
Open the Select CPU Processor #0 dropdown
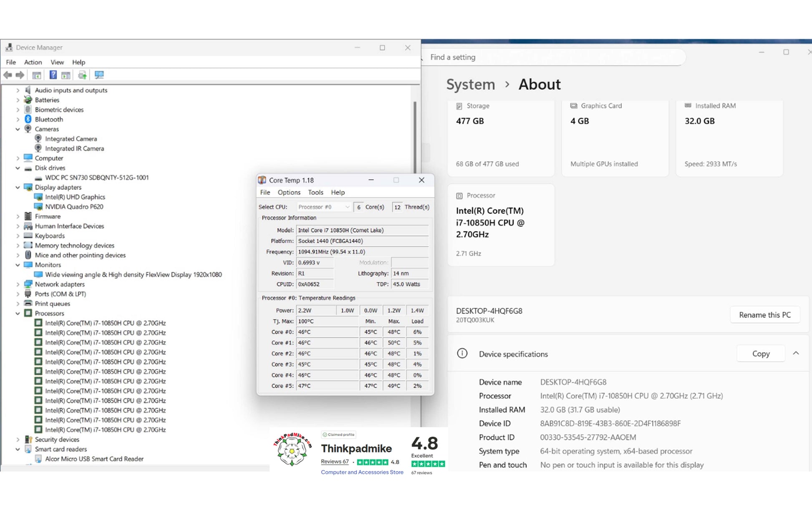coord(324,207)
